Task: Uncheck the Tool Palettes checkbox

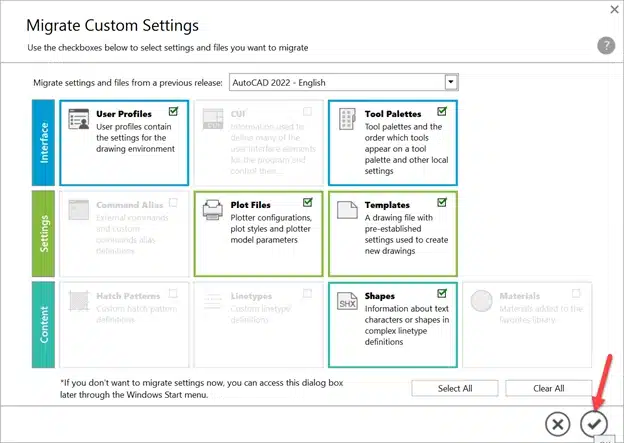Action: (442, 112)
